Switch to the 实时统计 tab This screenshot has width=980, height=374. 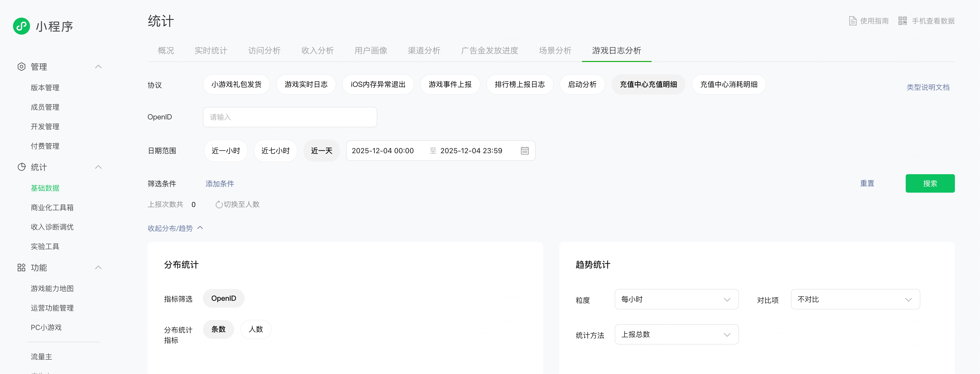(x=211, y=51)
